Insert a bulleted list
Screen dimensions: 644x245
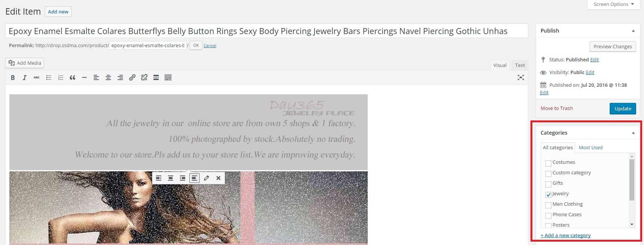(x=49, y=77)
